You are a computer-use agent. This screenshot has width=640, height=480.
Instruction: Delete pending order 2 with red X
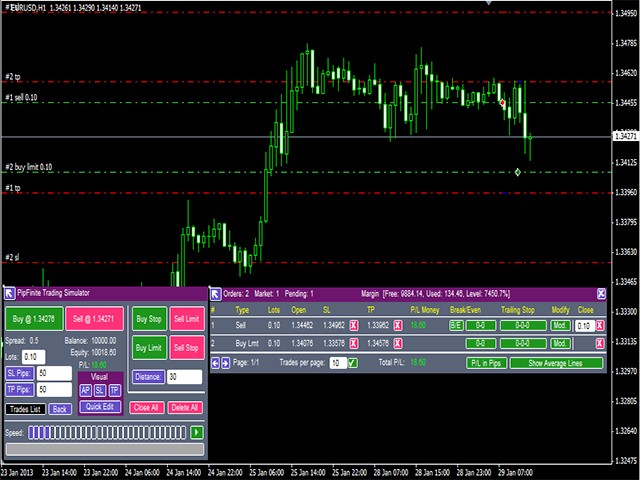click(600, 343)
